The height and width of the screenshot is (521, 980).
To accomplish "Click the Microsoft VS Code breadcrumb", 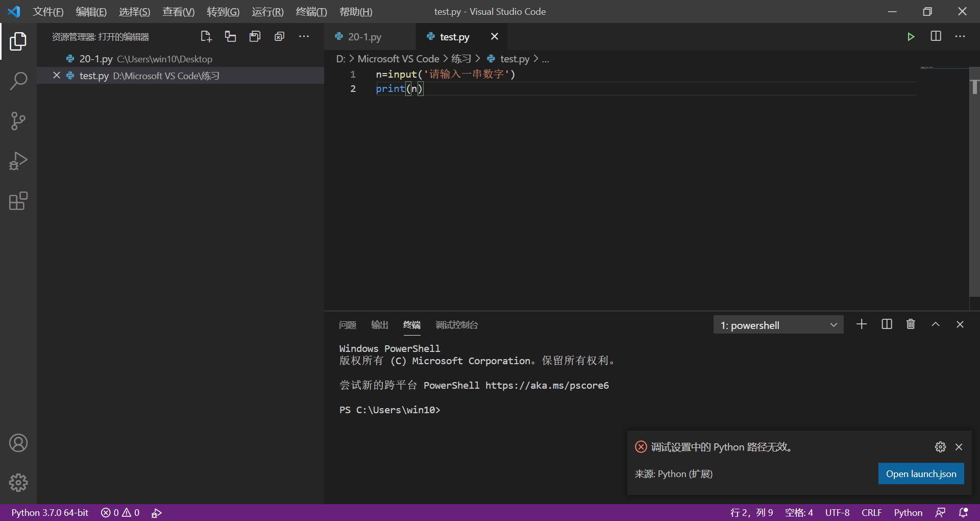I will pyautogui.click(x=398, y=59).
